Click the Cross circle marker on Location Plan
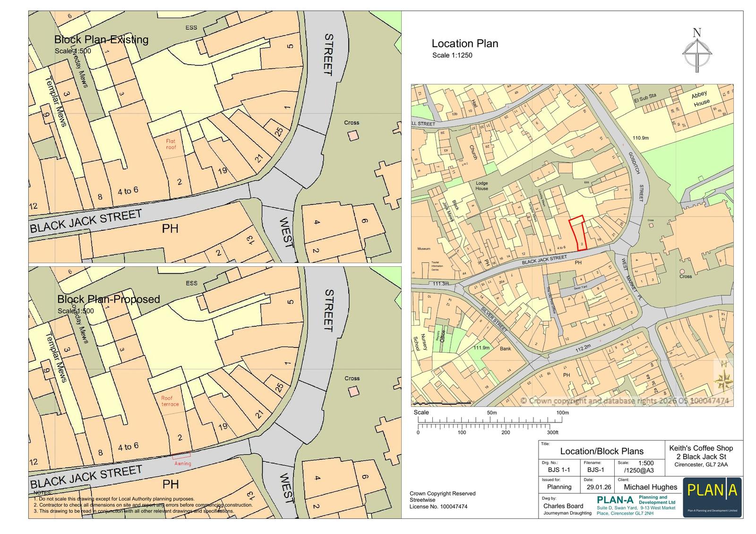 click(682, 271)
